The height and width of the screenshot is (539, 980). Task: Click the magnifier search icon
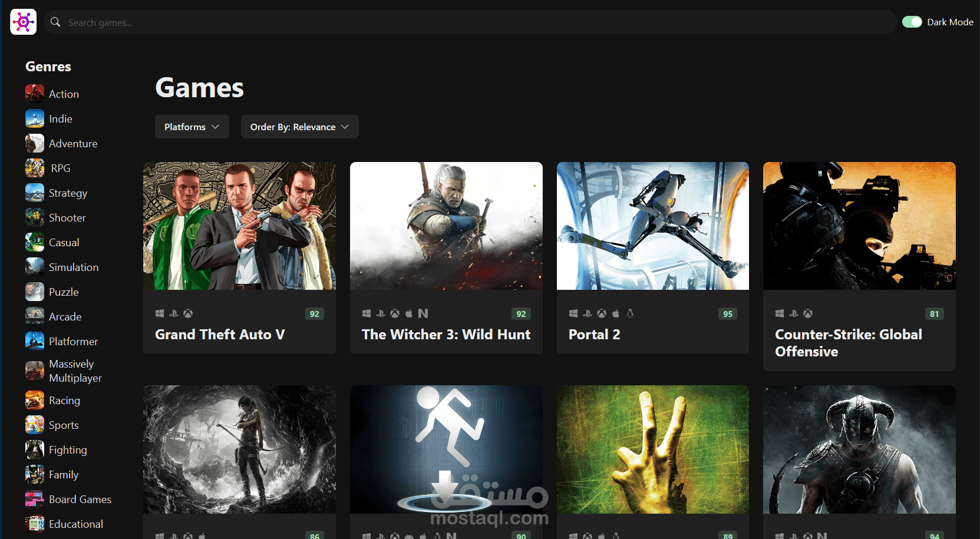point(55,22)
